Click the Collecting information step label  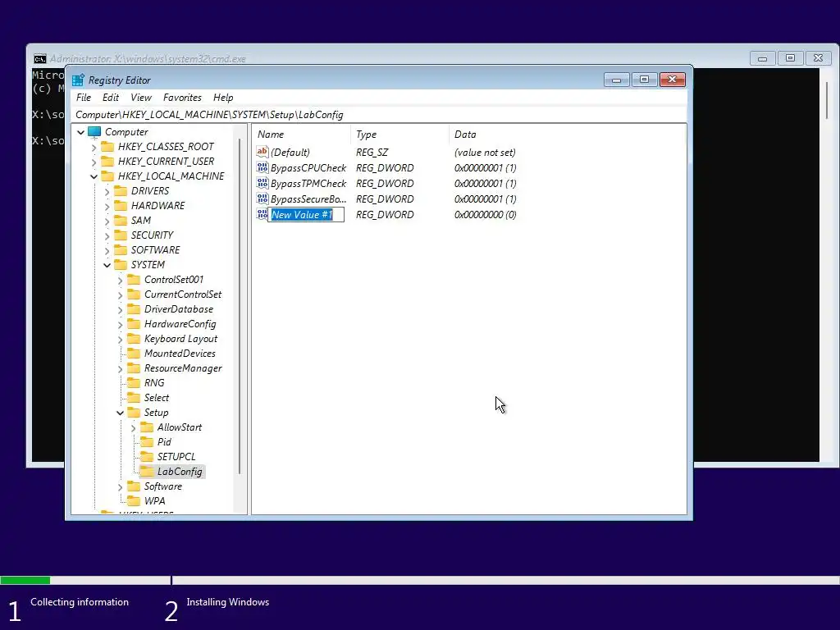pyautogui.click(x=80, y=602)
